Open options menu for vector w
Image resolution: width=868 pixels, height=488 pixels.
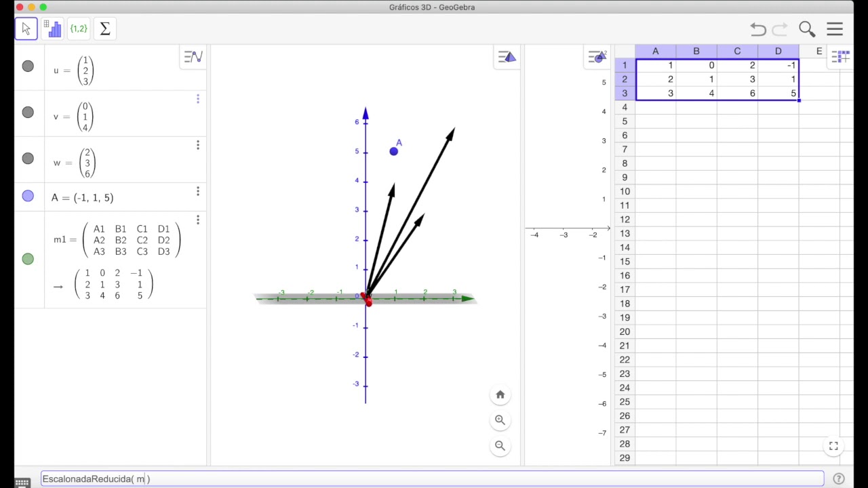(198, 145)
